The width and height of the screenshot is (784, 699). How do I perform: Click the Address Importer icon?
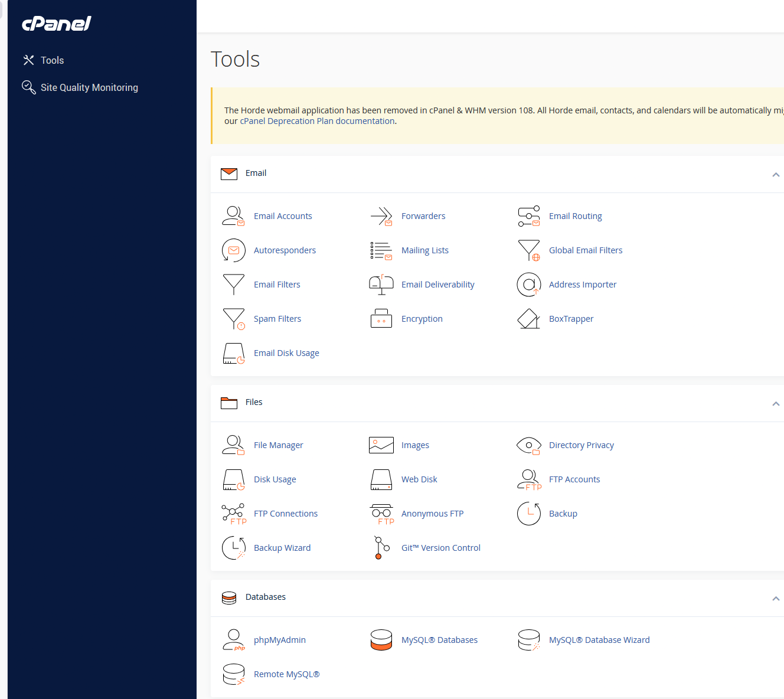coord(529,285)
